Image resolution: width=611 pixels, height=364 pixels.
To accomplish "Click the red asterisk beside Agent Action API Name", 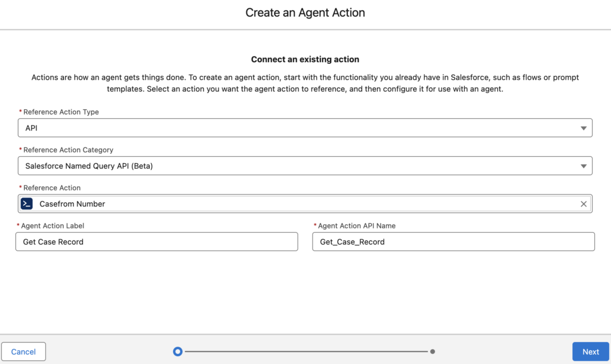I will point(316,226).
